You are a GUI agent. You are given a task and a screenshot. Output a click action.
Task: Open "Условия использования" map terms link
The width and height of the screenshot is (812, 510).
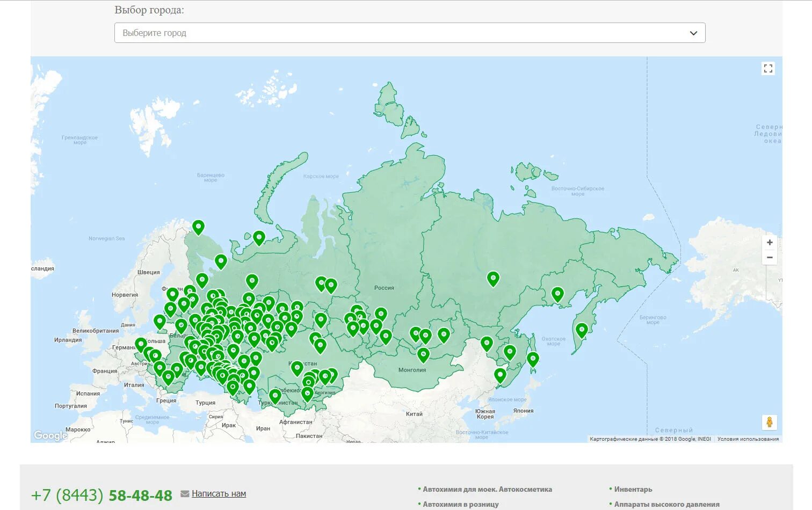coord(748,439)
